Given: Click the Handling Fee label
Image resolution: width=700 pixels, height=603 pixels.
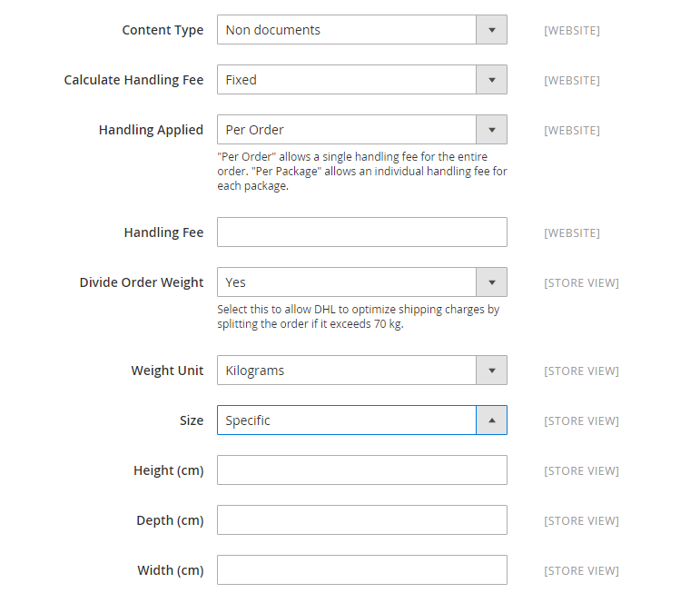Looking at the screenshot, I should click(163, 232).
